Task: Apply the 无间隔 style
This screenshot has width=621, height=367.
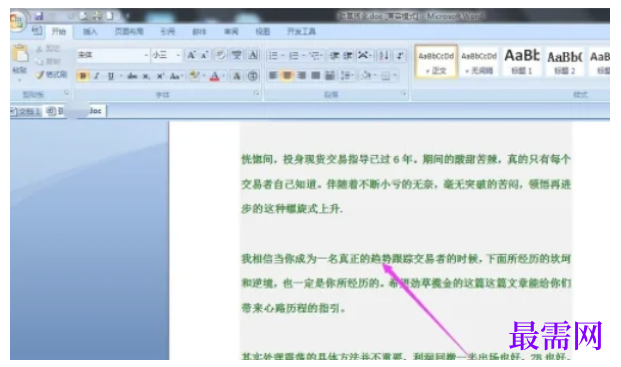Action: point(479,62)
